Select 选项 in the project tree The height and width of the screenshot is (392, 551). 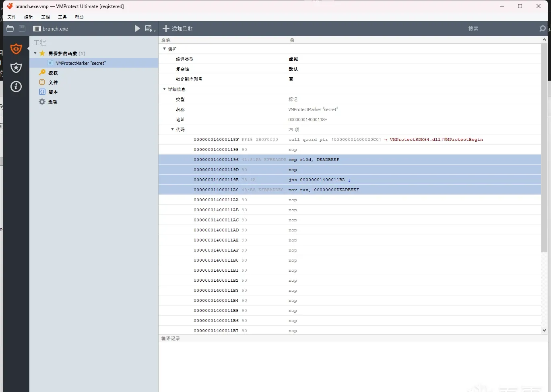53,102
